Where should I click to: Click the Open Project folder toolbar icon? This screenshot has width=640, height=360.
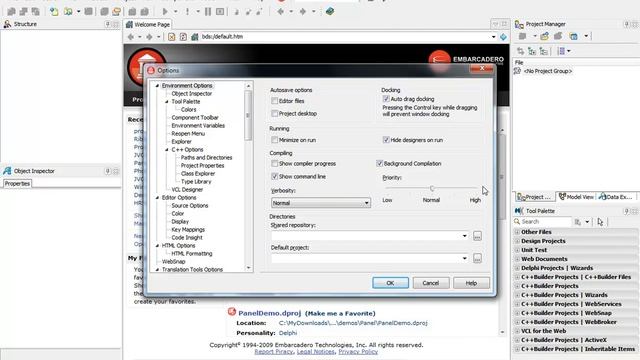[68, 11]
